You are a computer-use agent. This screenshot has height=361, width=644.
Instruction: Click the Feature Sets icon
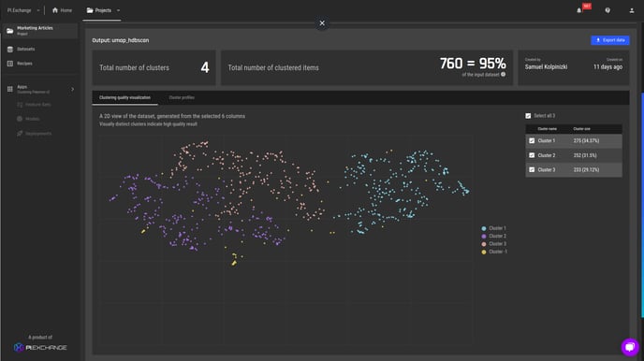tap(20, 105)
